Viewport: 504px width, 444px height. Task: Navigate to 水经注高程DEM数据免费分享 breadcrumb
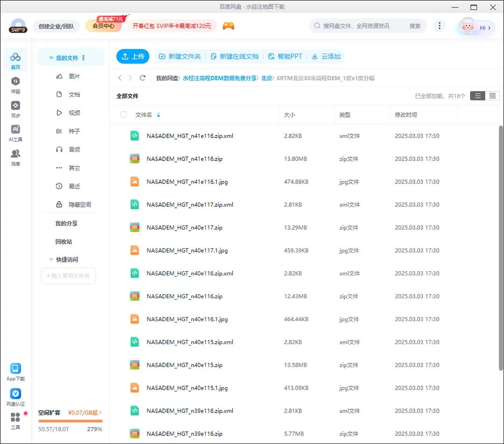coord(219,78)
